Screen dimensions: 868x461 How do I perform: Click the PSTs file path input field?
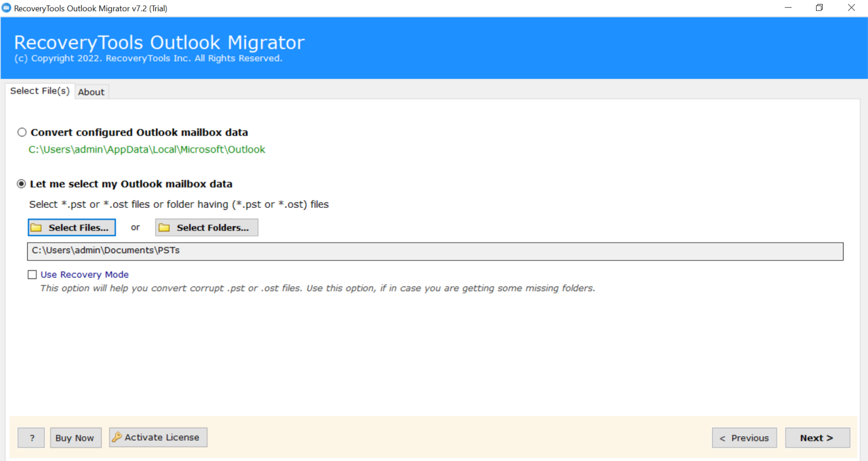click(x=435, y=251)
